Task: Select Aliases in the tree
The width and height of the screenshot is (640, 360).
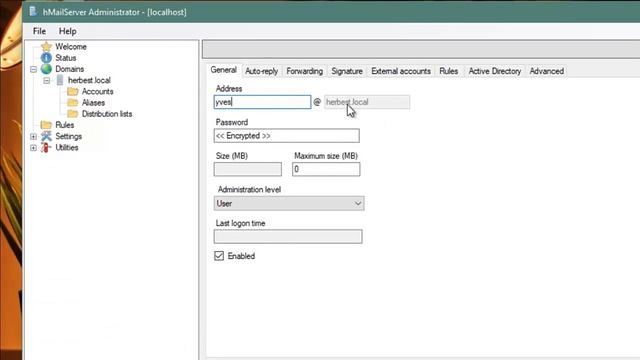Action: pyautogui.click(x=93, y=102)
